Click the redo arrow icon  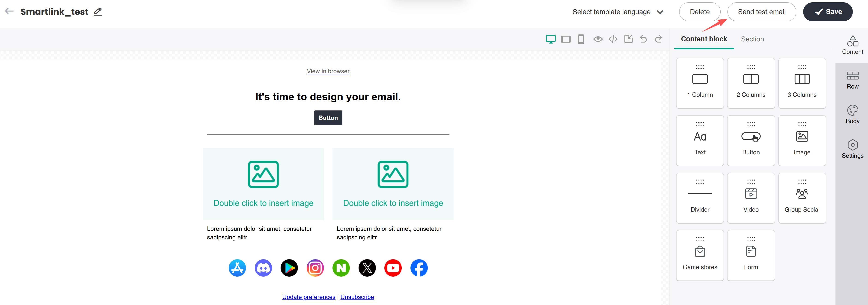(x=658, y=39)
